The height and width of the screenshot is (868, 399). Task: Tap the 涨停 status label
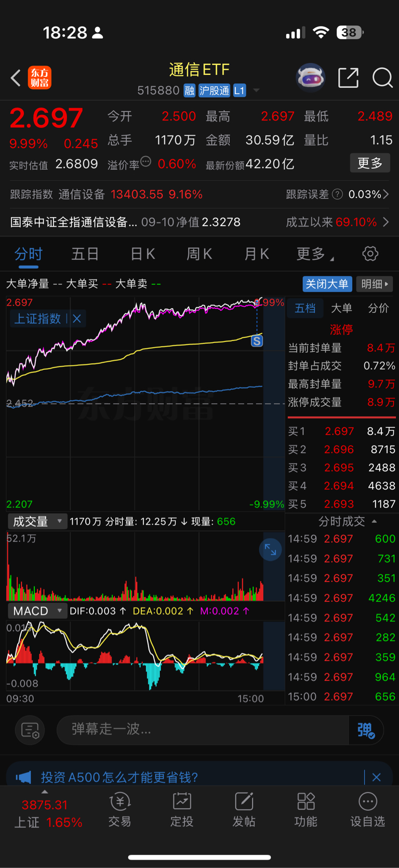tap(341, 330)
